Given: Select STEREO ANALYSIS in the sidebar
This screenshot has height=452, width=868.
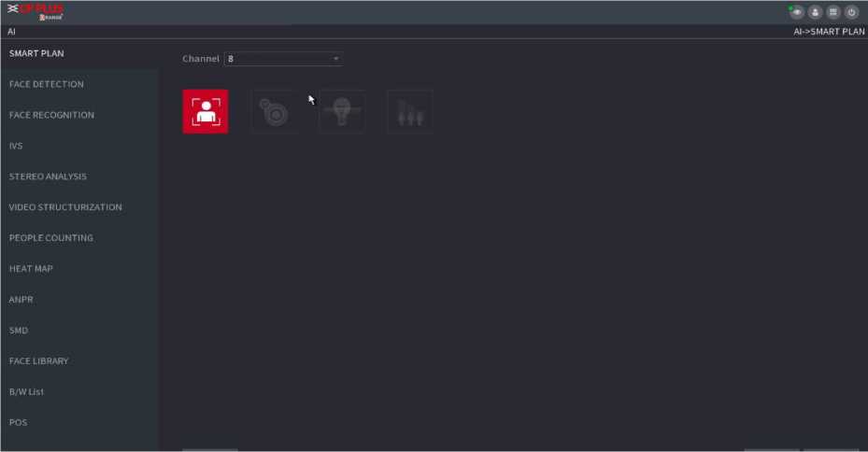Looking at the screenshot, I should coord(48,177).
